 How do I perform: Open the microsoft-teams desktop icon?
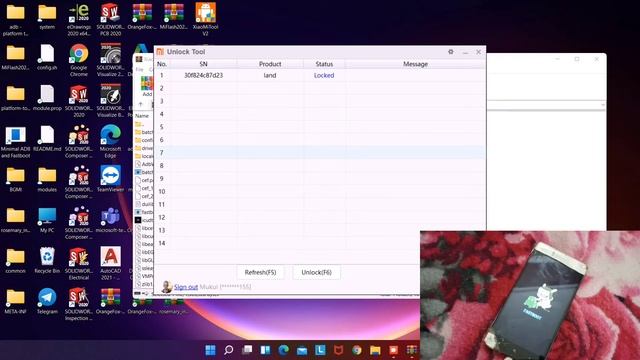pyautogui.click(x=110, y=220)
